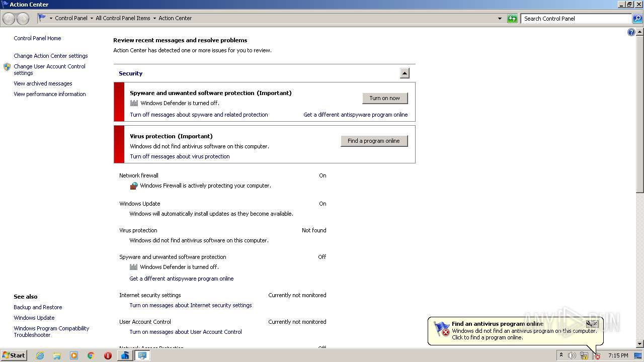Collapse the Security section
The image size is (644, 362).
pos(405,73)
